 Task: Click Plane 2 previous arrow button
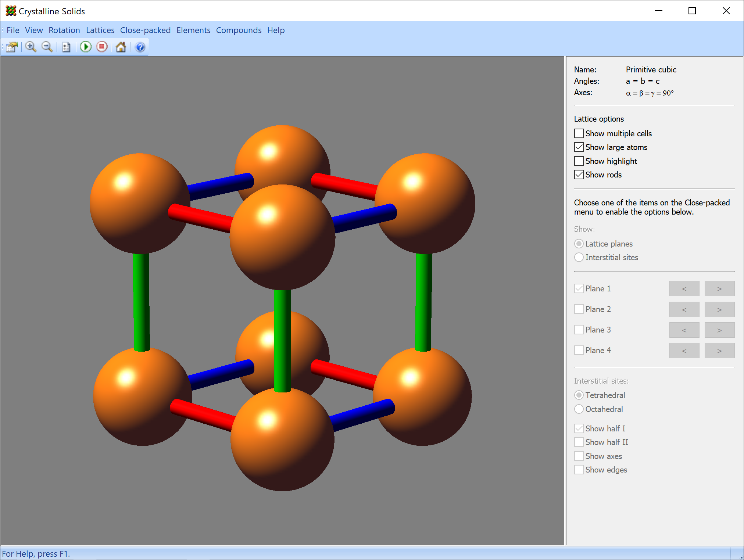coord(684,309)
